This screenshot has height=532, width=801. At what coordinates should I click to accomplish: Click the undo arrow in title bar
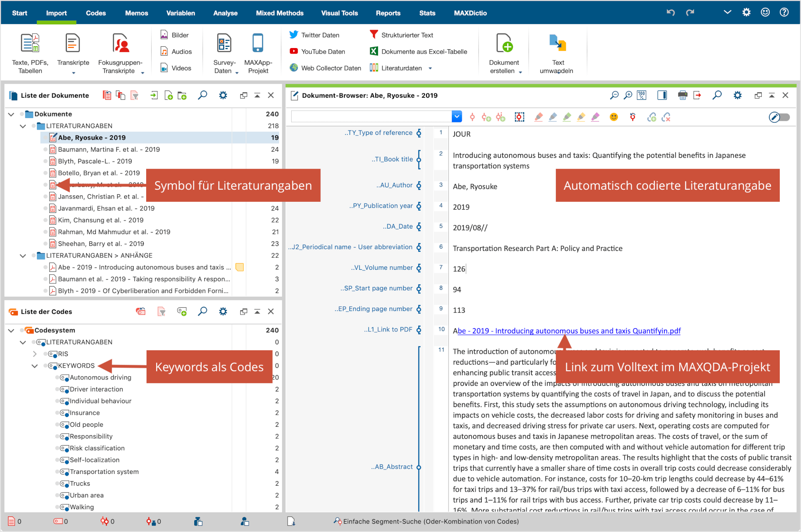(x=671, y=13)
